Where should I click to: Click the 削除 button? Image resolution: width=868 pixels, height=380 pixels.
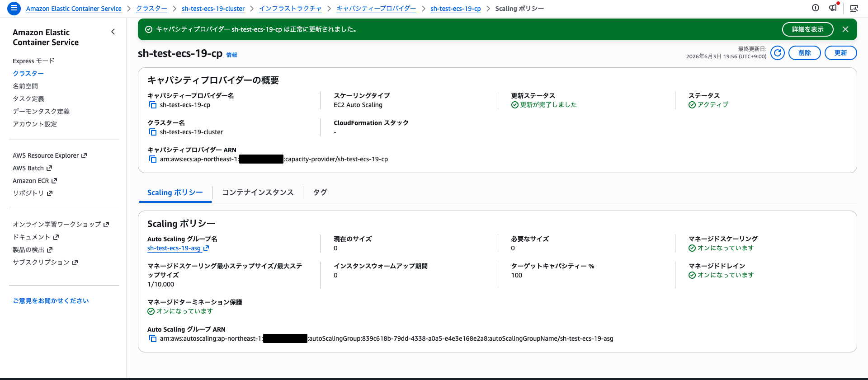click(x=805, y=53)
